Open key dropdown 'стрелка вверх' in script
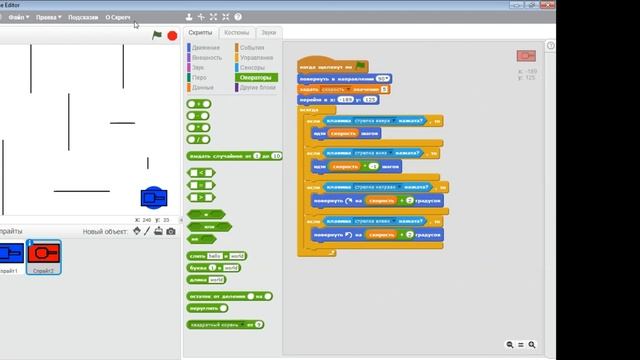 (x=393, y=121)
